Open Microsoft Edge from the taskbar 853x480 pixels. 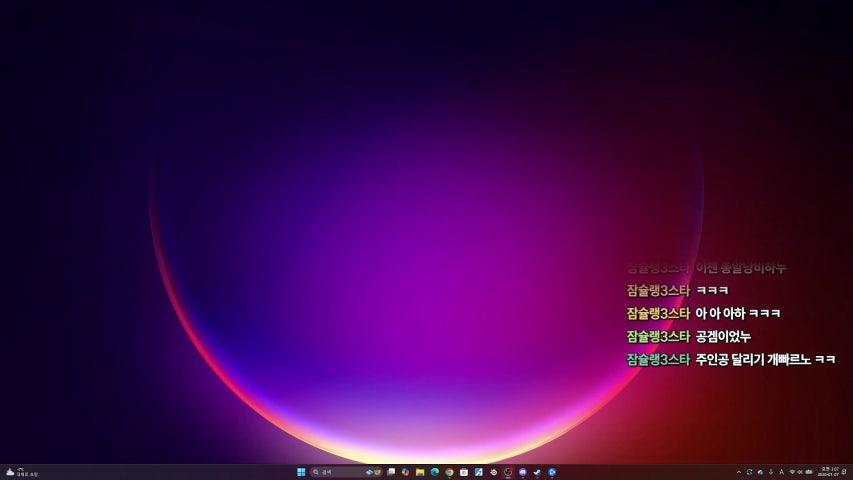pyautogui.click(x=435, y=472)
